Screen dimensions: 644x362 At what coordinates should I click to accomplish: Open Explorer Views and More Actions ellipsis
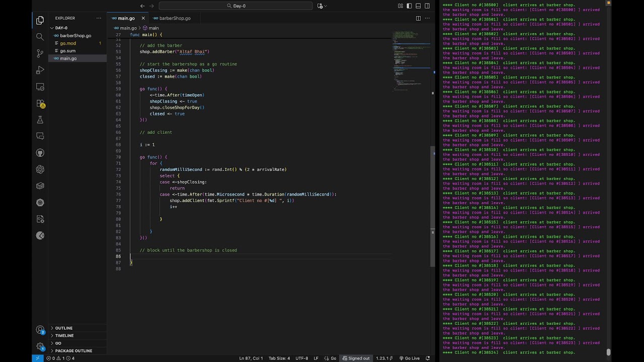(99, 18)
